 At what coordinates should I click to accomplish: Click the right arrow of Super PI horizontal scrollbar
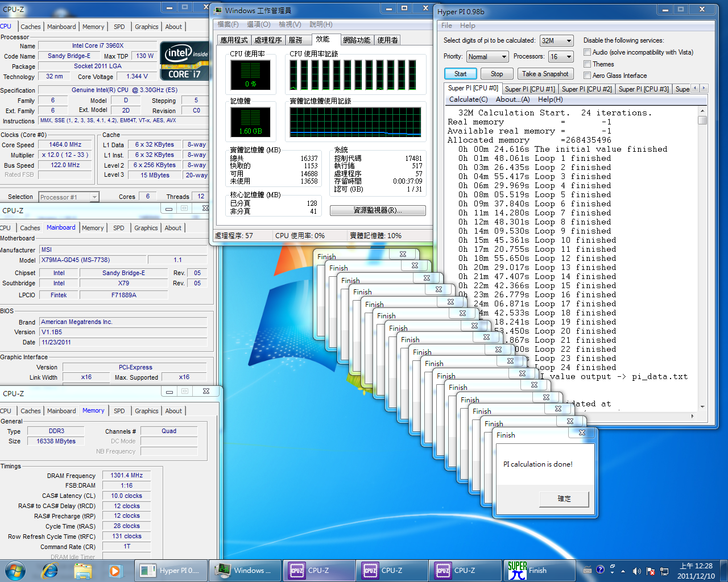click(692, 416)
